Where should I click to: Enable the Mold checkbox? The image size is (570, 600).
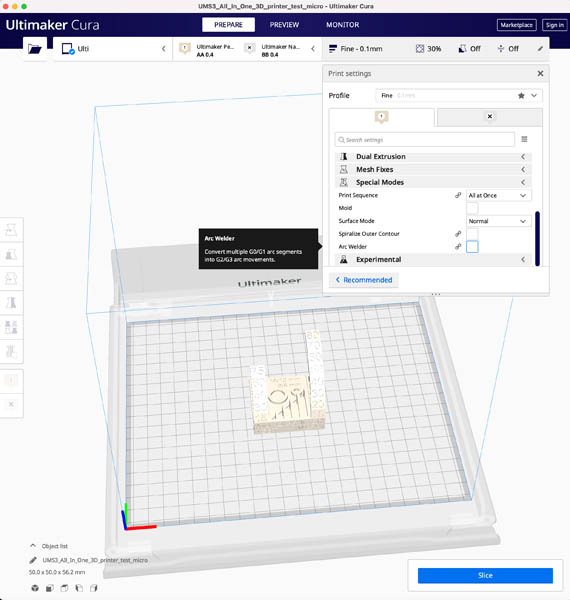472,208
